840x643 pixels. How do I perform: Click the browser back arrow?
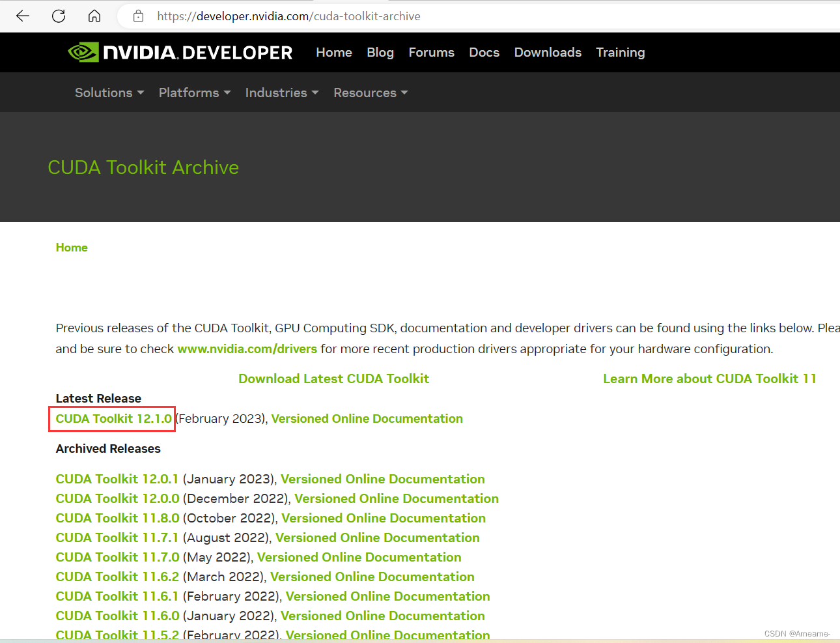tap(22, 16)
